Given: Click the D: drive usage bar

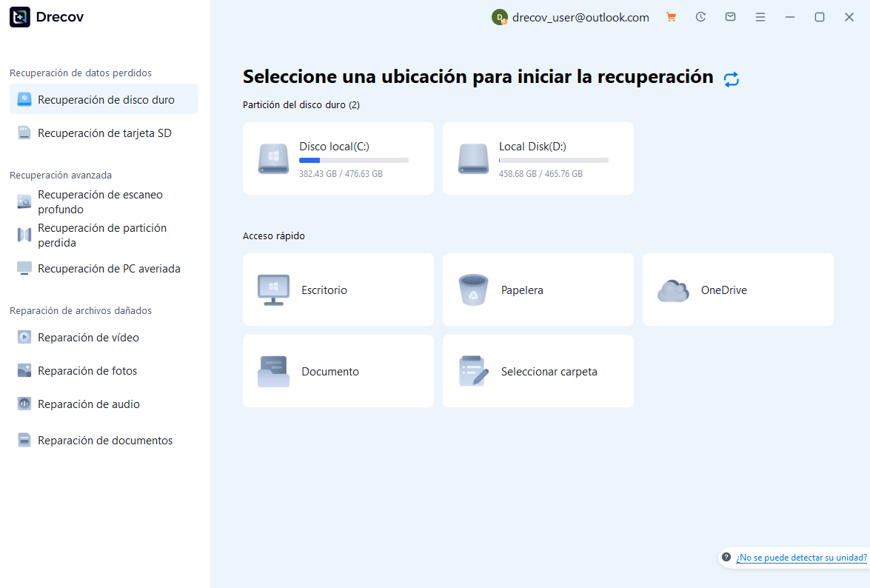Looking at the screenshot, I should tap(554, 160).
